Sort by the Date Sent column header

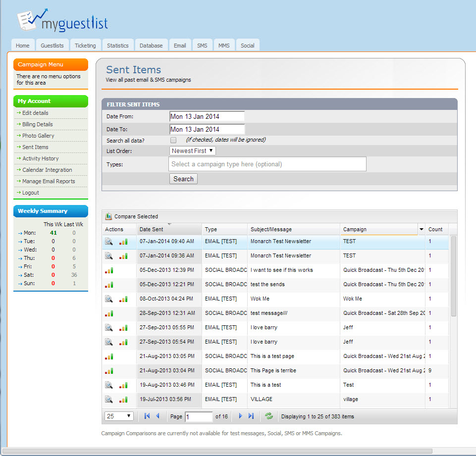point(169,229)
